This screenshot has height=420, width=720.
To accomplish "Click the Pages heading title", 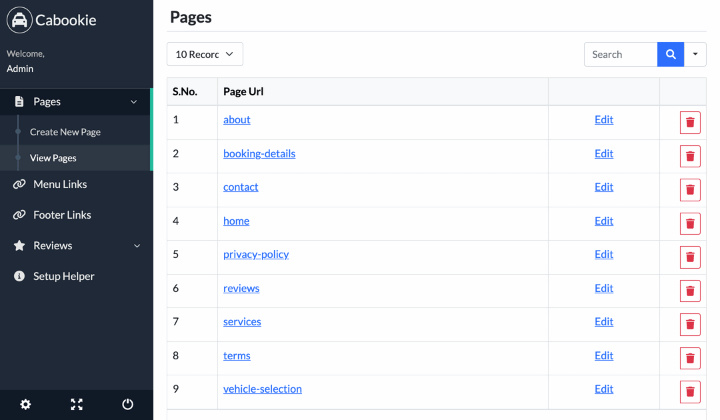I will click(191, 17).
